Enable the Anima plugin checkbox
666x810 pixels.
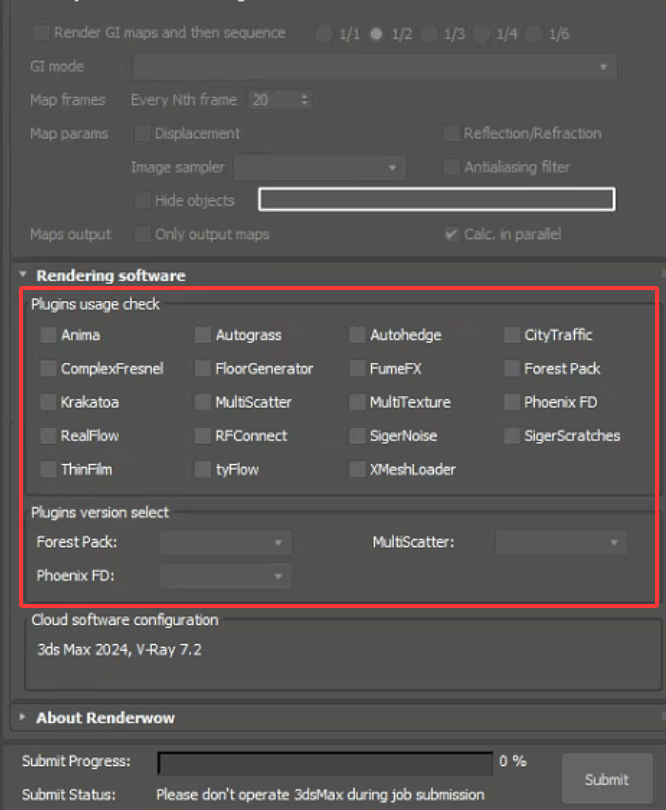[x=48, y=335]
